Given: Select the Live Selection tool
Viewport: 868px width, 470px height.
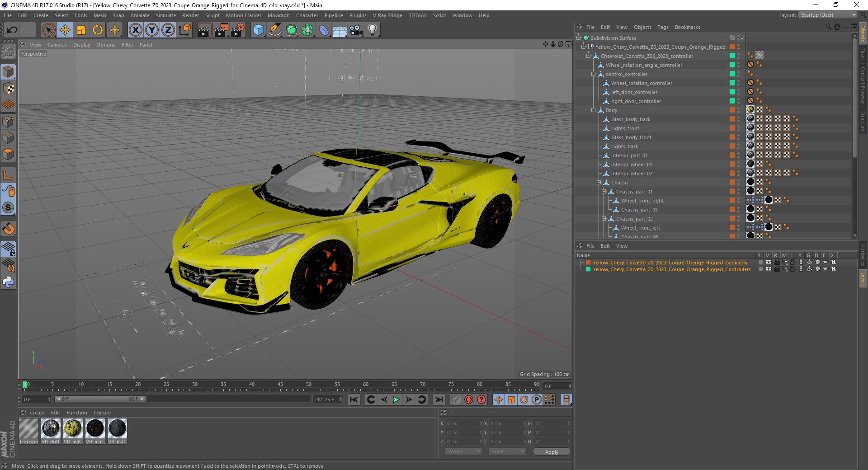Looking at the screenshot, I should [x=48, y=30].
